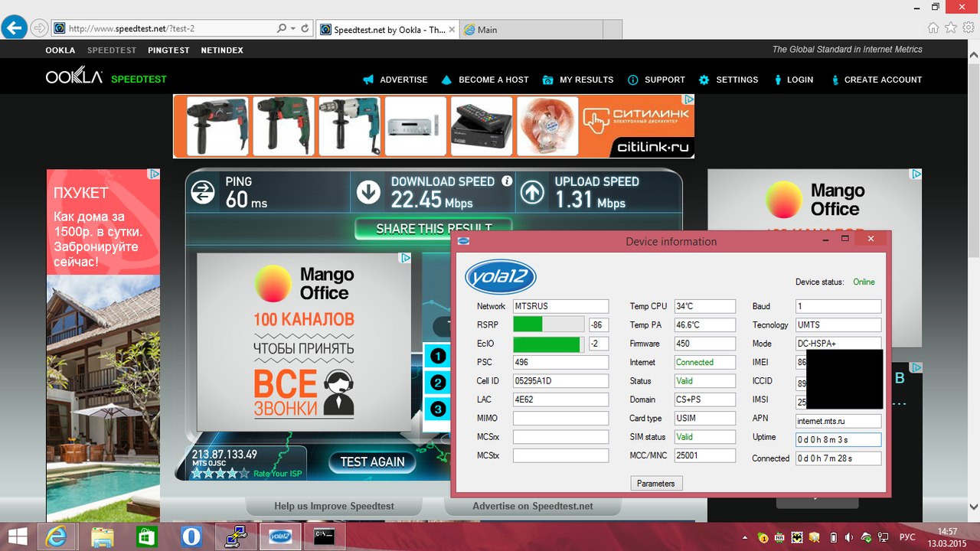This screenshot has width=980, height=551.
Task: Open the ADVERTISE link
Action: pyautogui.click(x=403, y=80)
